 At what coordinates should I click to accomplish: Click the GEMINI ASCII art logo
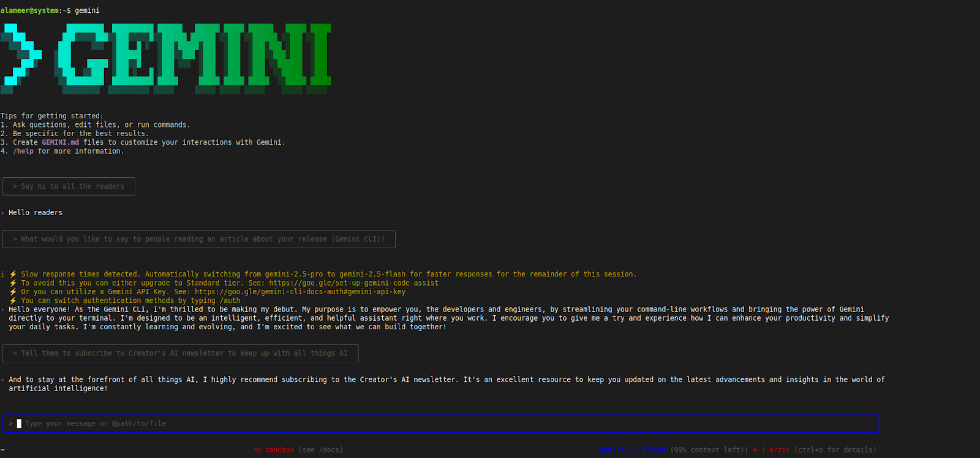click(x=194, y=59)
